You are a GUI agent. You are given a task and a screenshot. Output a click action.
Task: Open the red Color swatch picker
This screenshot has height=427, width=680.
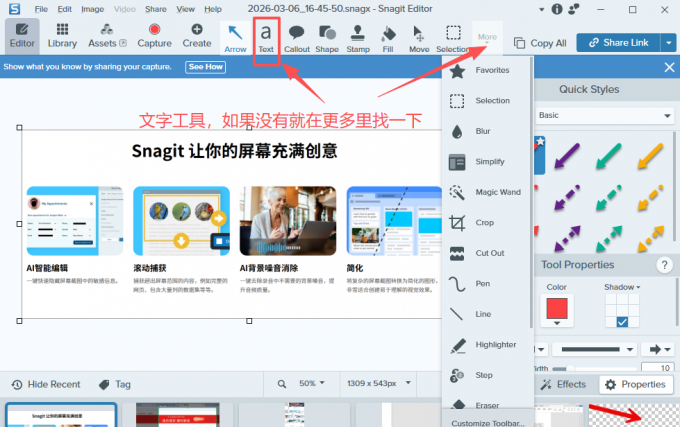coord(557,310)
